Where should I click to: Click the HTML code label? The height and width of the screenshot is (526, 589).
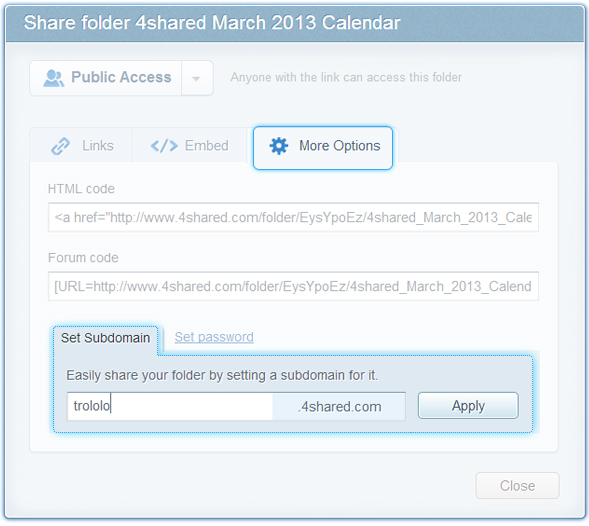(81, 189)
